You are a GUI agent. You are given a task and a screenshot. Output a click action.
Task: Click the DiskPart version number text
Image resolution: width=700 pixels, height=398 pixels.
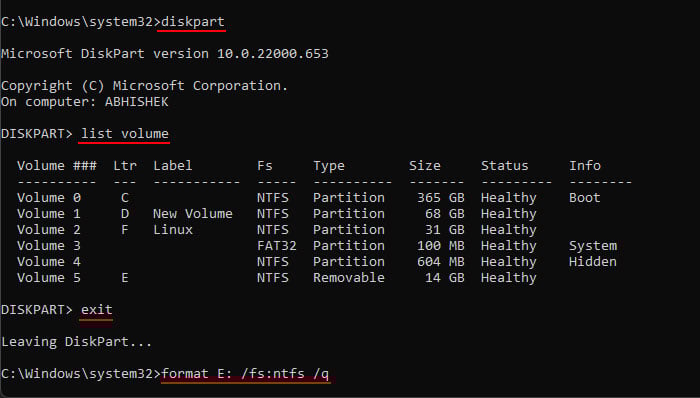click(273, 54)
